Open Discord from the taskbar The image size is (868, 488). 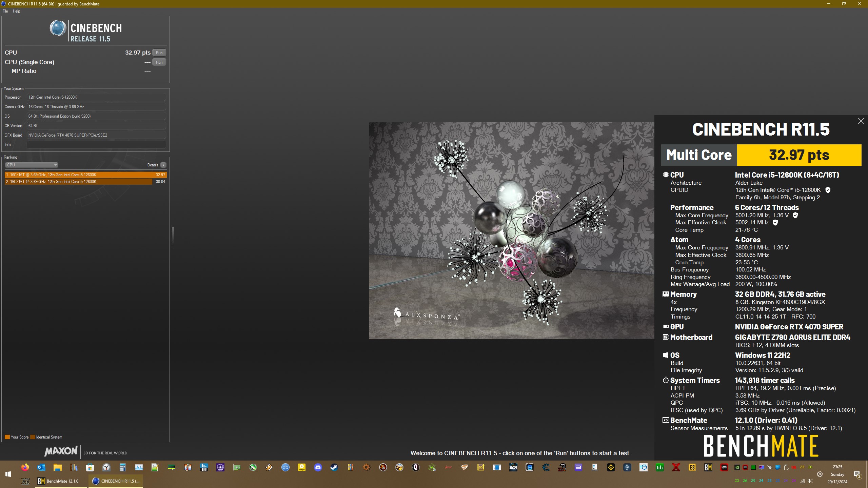tap(318, 468)
